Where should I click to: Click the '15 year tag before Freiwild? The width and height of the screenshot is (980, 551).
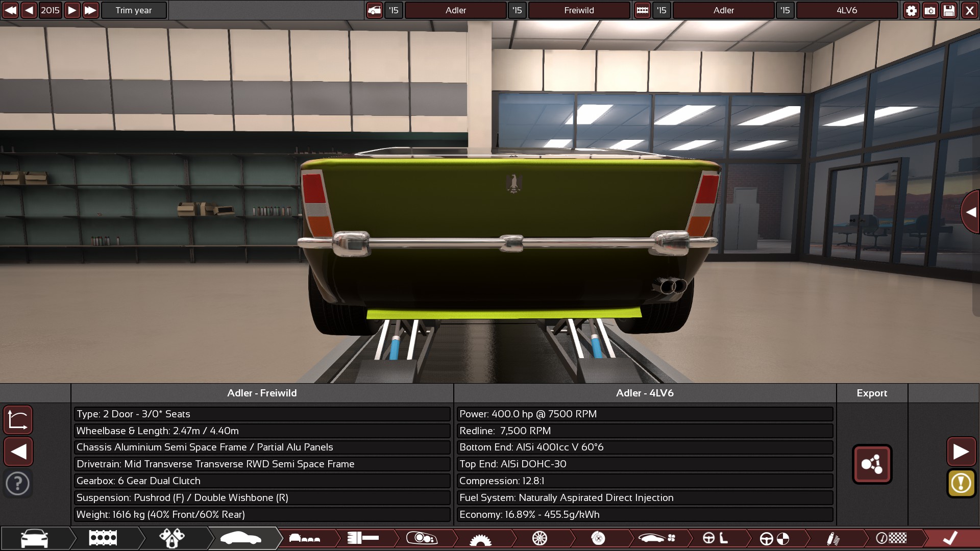[x=517, y=10]
